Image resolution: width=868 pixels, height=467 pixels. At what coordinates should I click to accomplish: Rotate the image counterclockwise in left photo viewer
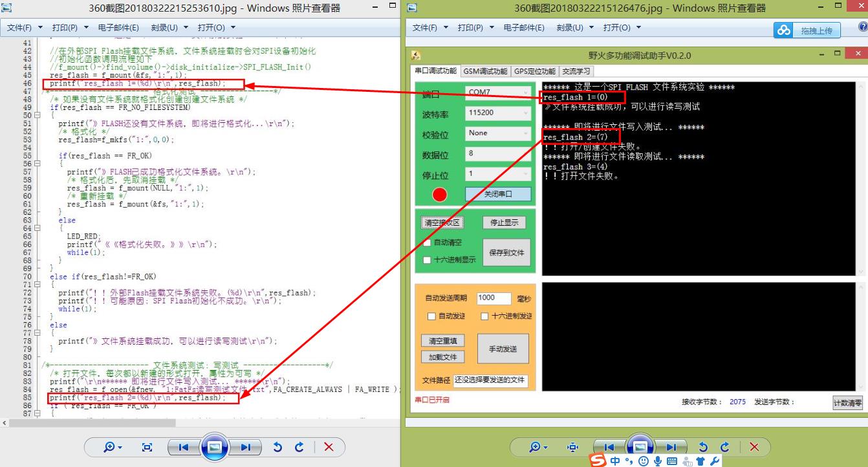278,446
